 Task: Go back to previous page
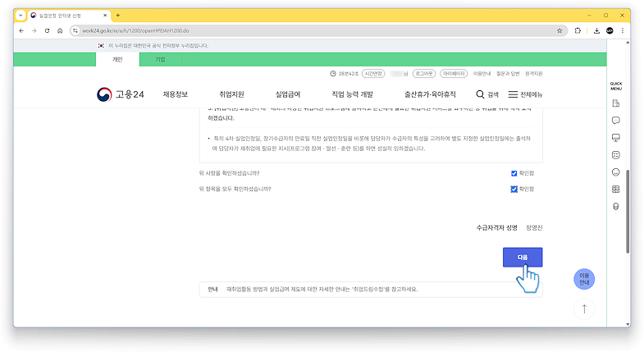pyautogui.click(x=21, y=31)
